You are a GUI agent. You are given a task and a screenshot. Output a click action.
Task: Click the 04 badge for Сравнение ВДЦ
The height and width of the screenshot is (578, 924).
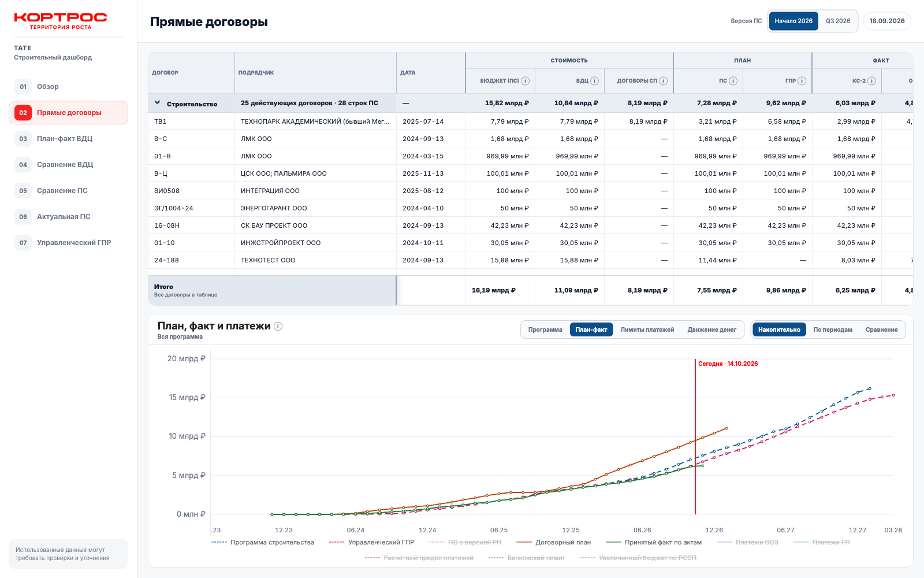pos(23,165)
